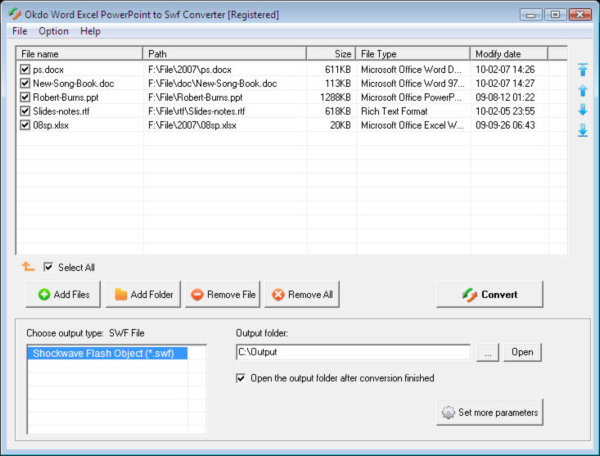Uncheck open output folder after conversion
The image size is (600, 456).
click(240, 378)
